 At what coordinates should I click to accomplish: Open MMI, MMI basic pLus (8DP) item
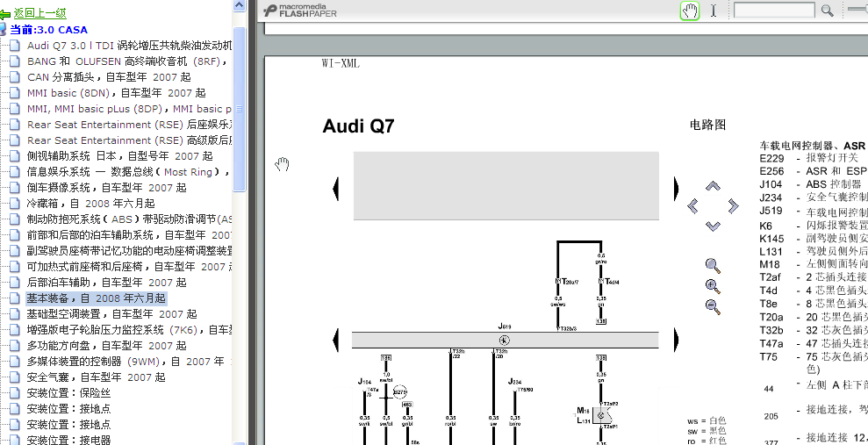tap(130, 109)
